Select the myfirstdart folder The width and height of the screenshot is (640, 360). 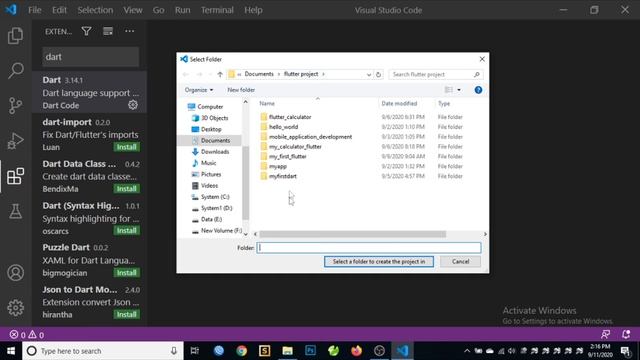click(x=283, y=176)
